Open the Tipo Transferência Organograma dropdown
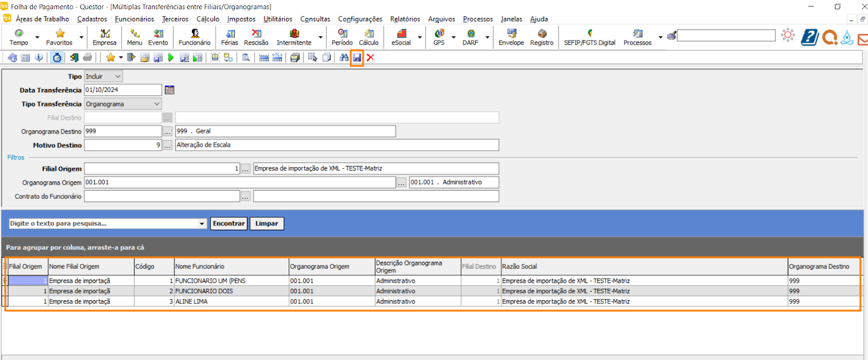Screen dimensions: 868x360 pos(123,104)
